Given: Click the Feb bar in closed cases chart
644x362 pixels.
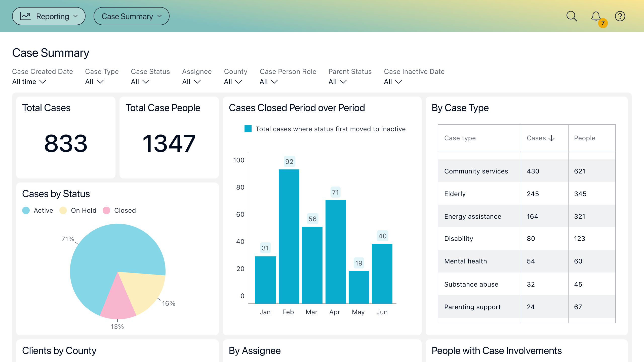Looking at the screenshot, I should pyautogui.click(x=289, y=236).
